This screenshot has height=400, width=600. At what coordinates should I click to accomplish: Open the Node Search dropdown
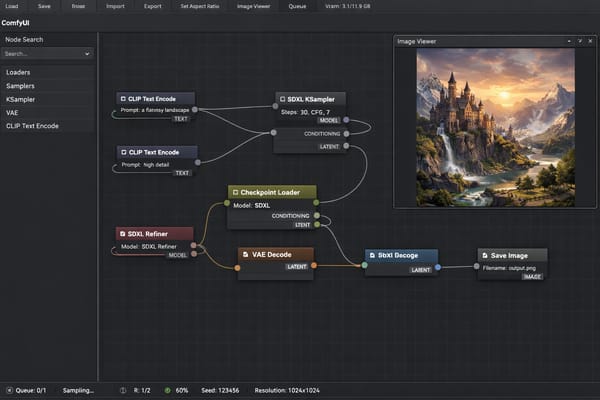(87, 53)
